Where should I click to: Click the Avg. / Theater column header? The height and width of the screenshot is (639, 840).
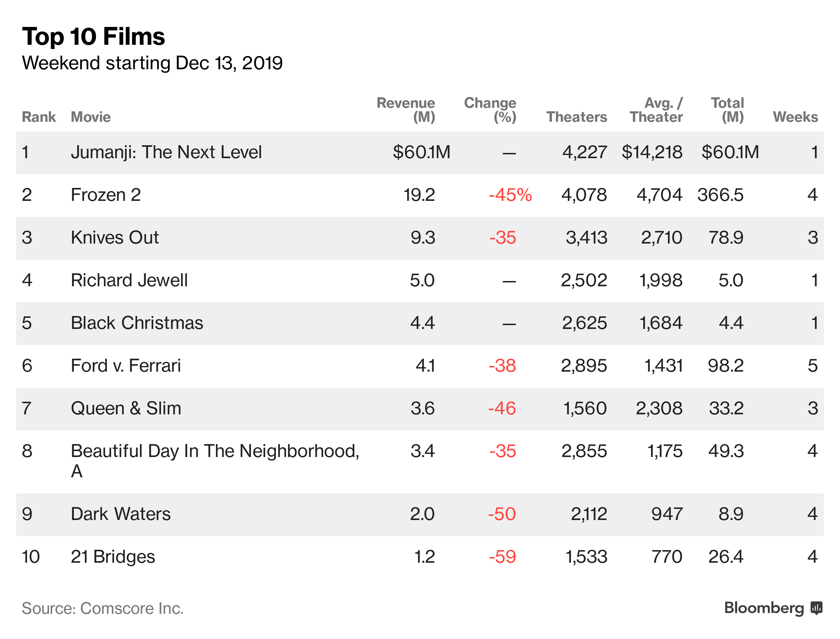point(656,110)
